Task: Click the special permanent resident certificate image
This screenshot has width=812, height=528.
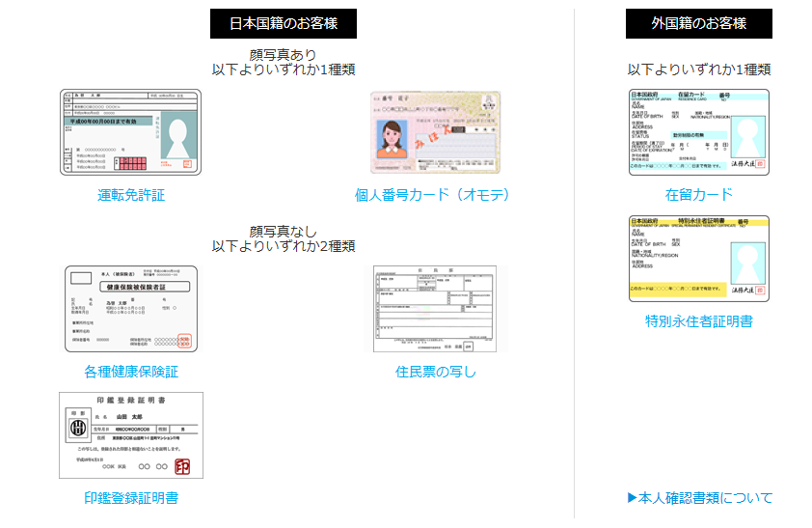Action: (699, 259)
